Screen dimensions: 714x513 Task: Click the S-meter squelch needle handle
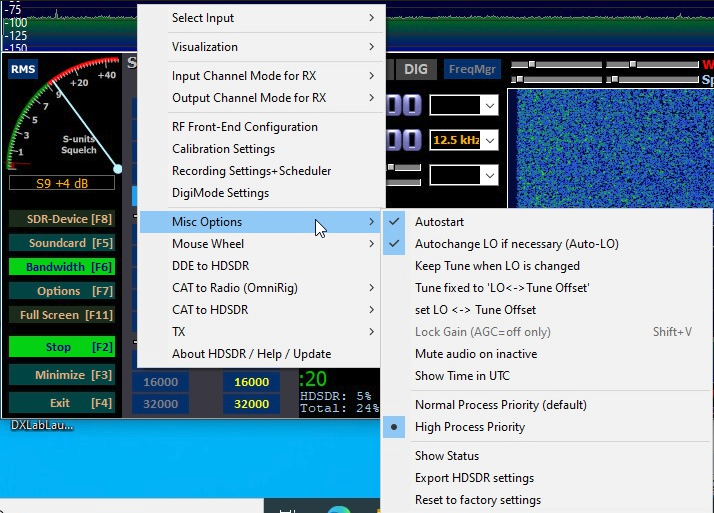point(117,169)
